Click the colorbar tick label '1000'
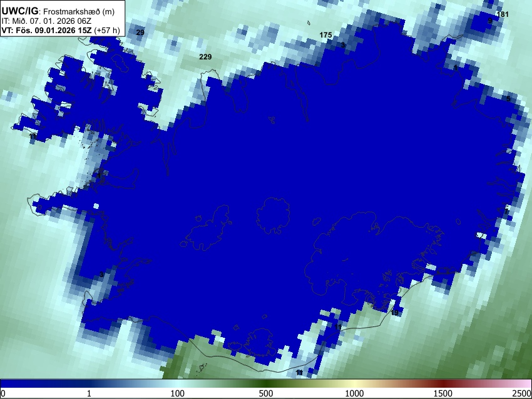The height and width of the screenshot is (399, 532). pos(354,393)
